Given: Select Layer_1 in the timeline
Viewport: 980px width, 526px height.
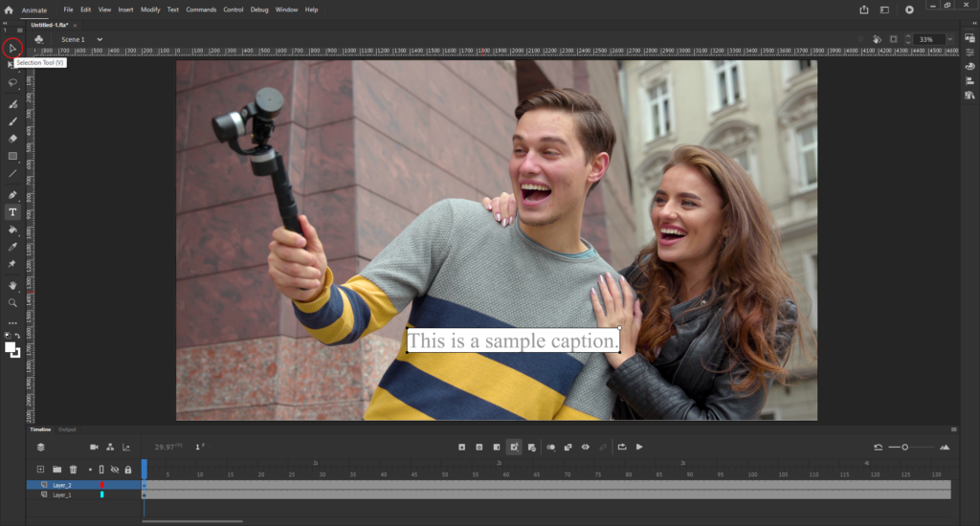Looking at the screenshot, I should click(x=62, y=494).
